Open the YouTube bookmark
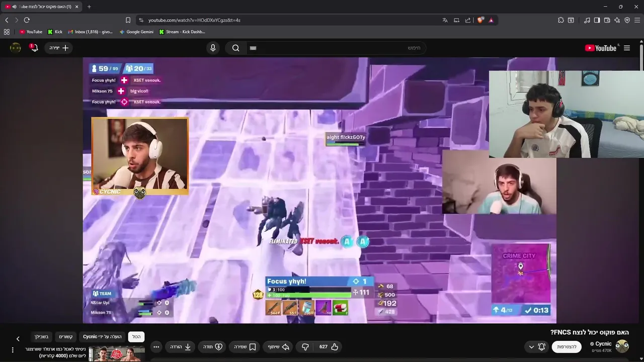This screenshot has height=362, width=644. click(x=31, y=32)
